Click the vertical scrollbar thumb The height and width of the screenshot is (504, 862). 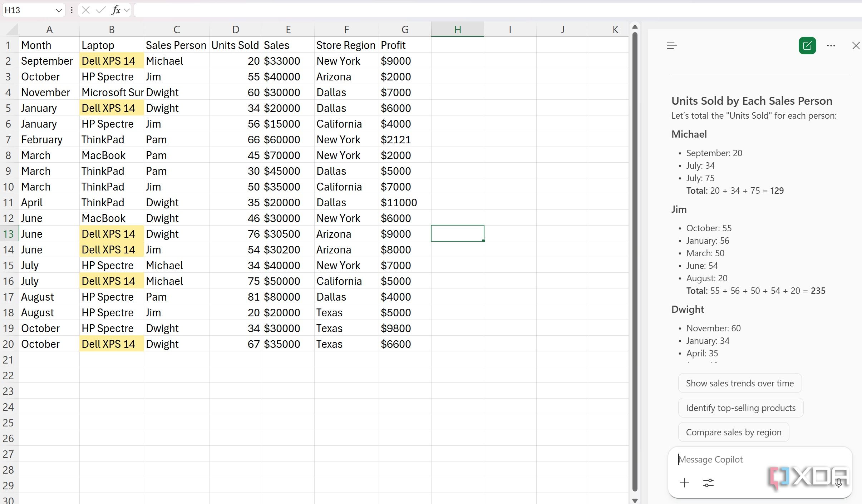pyautogui.click(x=635, y=262)
